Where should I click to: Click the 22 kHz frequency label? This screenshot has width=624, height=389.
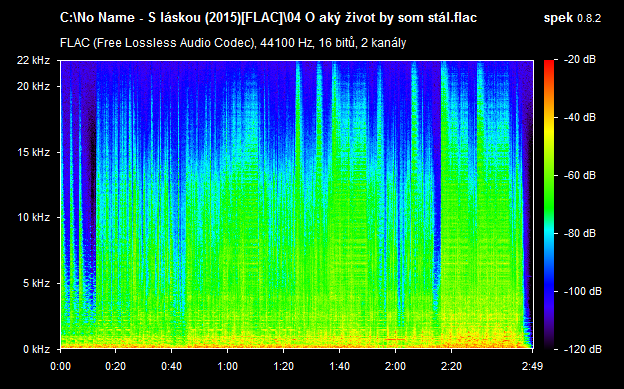tap(33, 61)
